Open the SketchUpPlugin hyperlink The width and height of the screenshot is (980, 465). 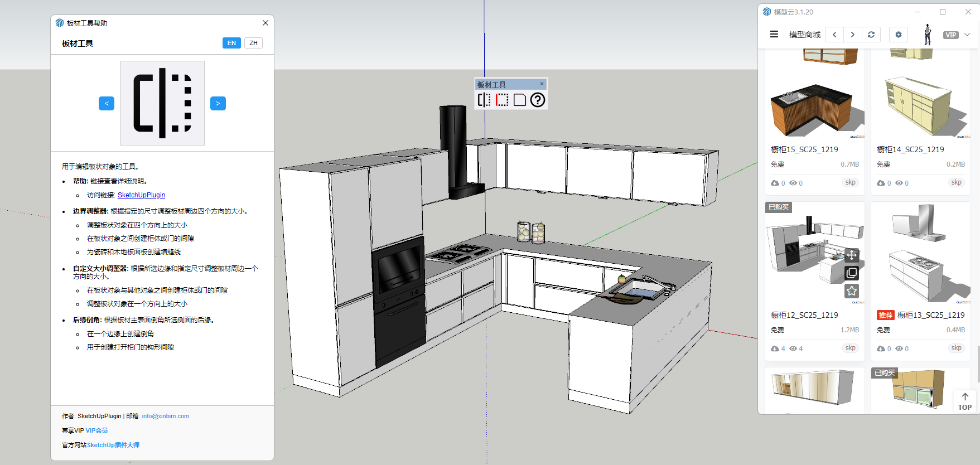coord(141,195)
